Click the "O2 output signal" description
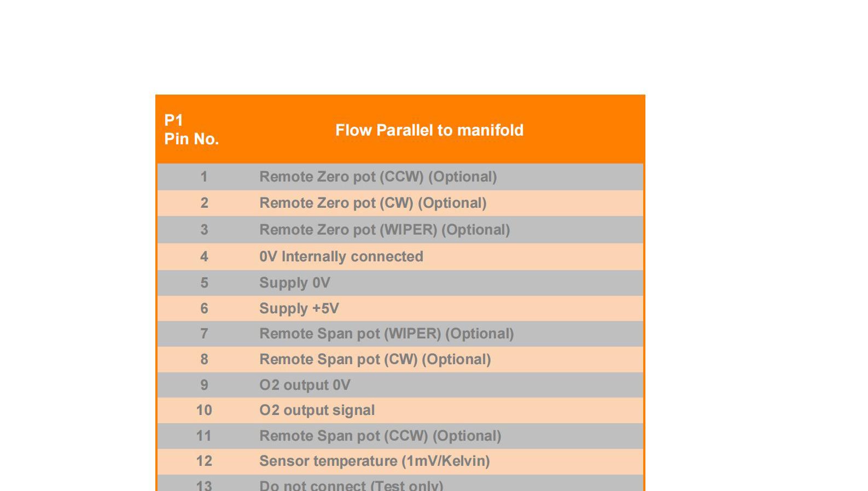This screenshot has height=491, width=868. tap(317, 410)
